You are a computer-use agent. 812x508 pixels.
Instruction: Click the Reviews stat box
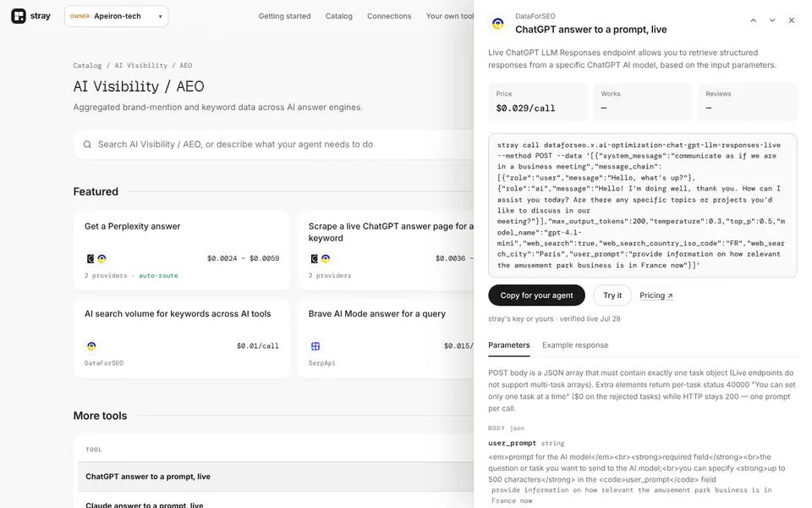pyautogui.click(x=747, y=102)
